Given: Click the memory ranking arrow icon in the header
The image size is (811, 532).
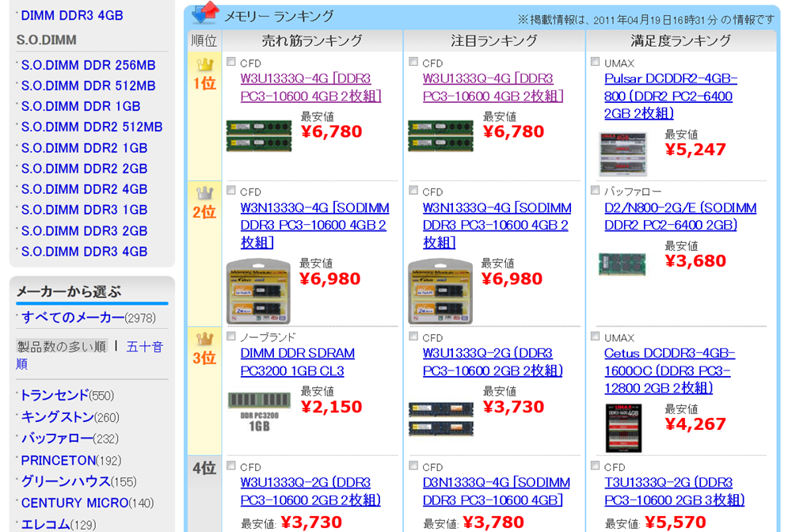Looking at the screenshot, I should click(205, 13).
